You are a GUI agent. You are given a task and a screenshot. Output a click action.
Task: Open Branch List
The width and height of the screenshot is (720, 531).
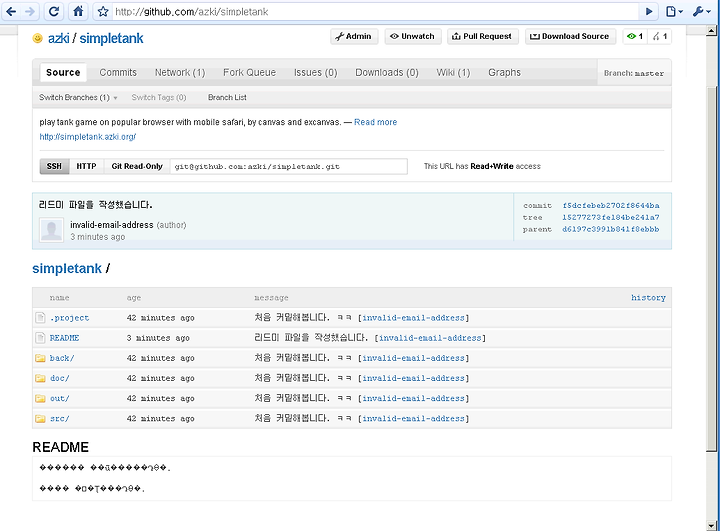(x=227, y=97)
